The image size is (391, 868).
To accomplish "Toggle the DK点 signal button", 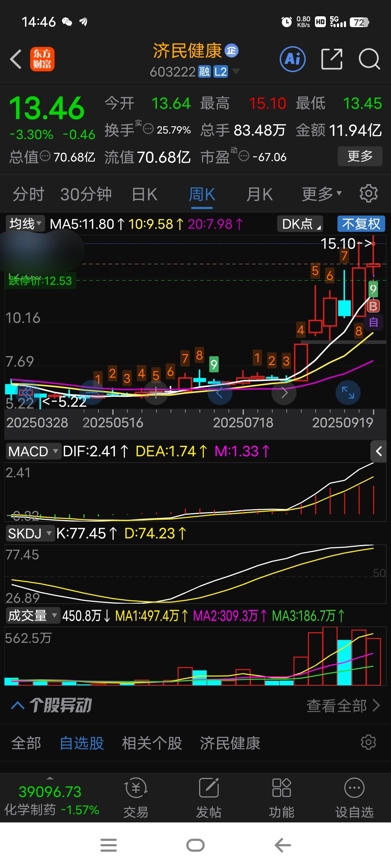I will tap(300, 224).
